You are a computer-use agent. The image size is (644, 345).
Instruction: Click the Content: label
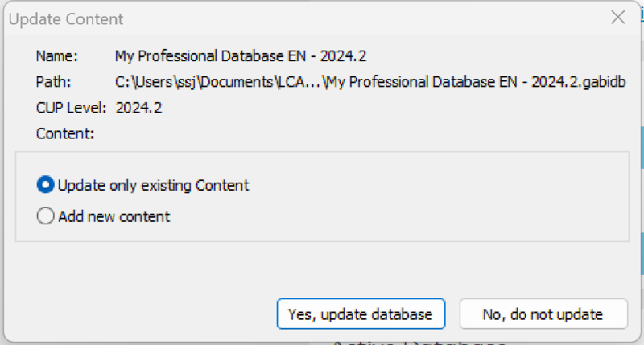tap(65, 133)
